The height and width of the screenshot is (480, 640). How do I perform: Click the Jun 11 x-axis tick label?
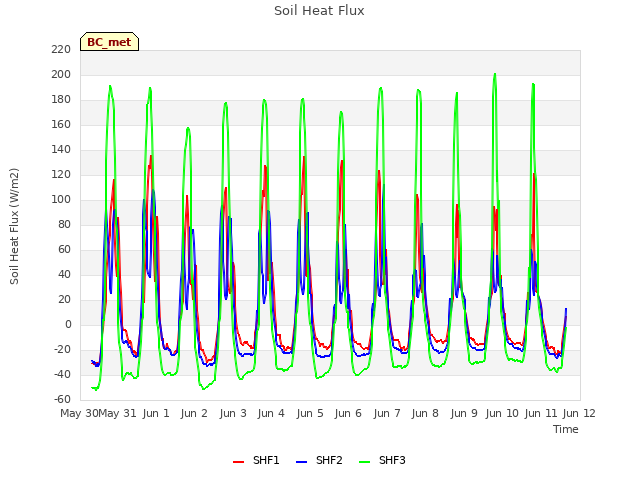coord(541,413)
